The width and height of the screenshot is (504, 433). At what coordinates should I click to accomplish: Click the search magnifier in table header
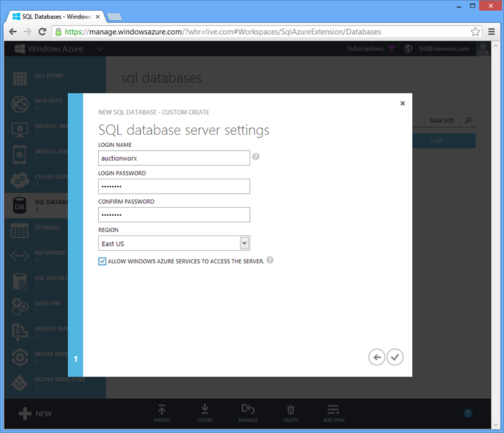point(469,120)
